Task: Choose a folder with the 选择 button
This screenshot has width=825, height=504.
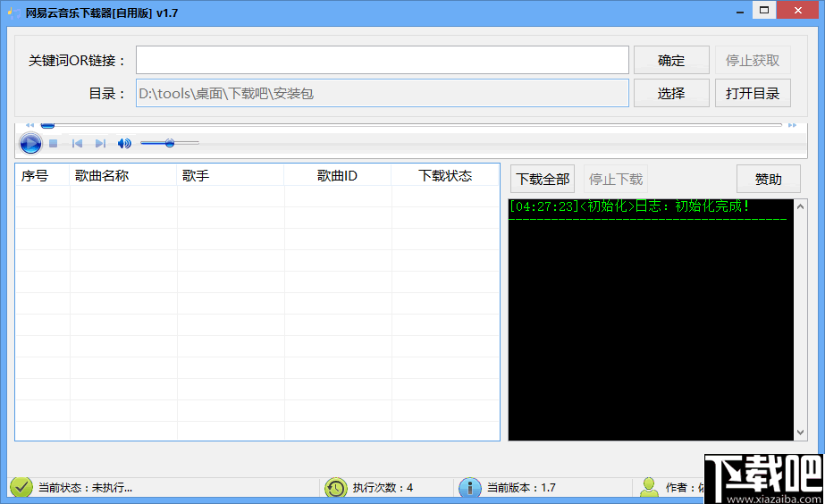Action: pos(671,93)
